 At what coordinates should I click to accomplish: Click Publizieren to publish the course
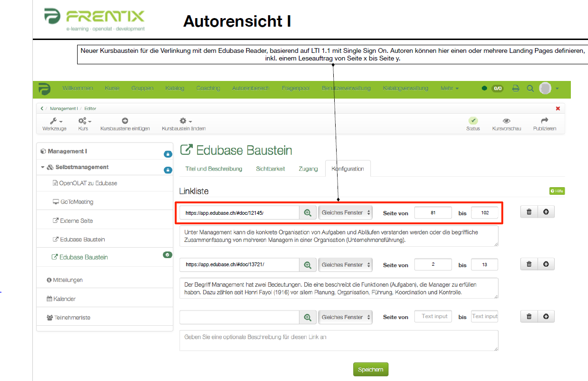(x=545, y=124)
